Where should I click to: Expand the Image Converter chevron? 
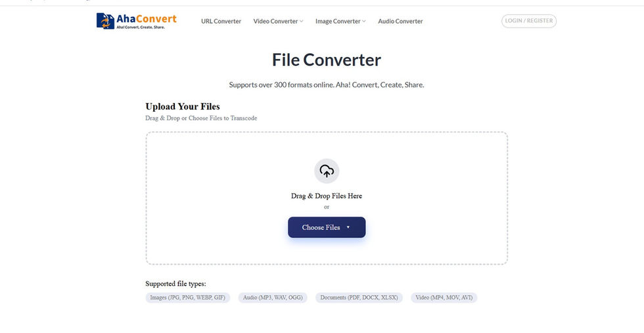[364, 22]
